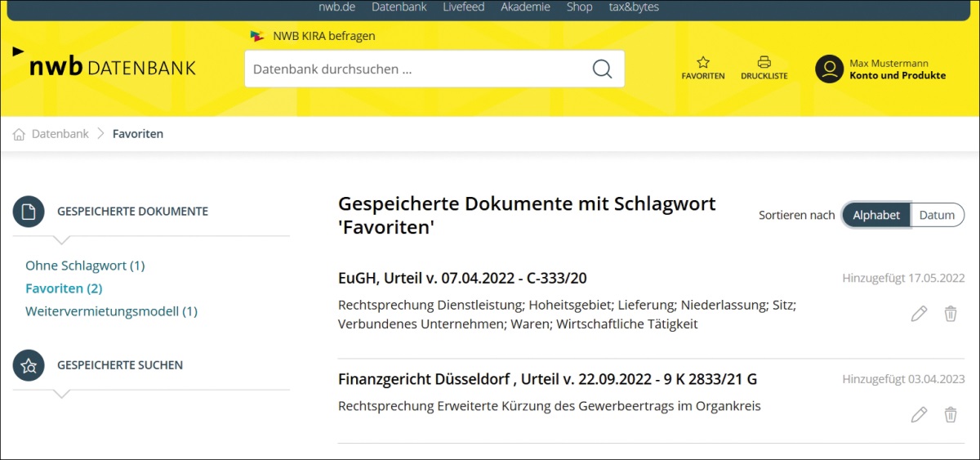Delete the Finanzgericht Düsseldorf entry
Viewport: 980px width, 460px height.
pyautogui.click(x=951, y=415)
